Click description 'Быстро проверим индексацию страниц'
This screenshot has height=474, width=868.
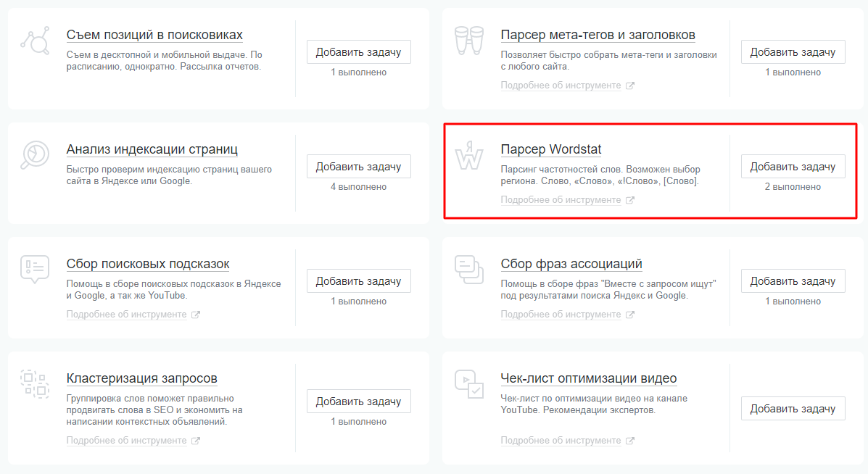click(x=170, y=175)
